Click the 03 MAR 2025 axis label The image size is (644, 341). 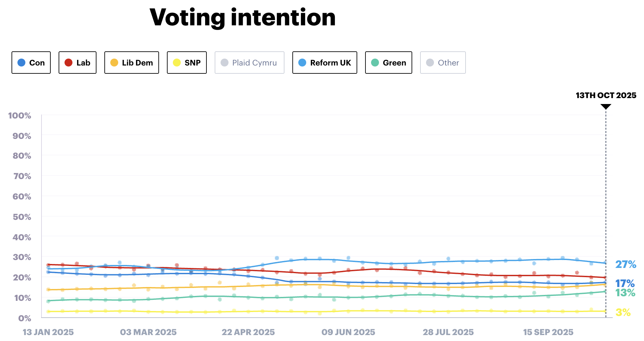coord(148,332)
